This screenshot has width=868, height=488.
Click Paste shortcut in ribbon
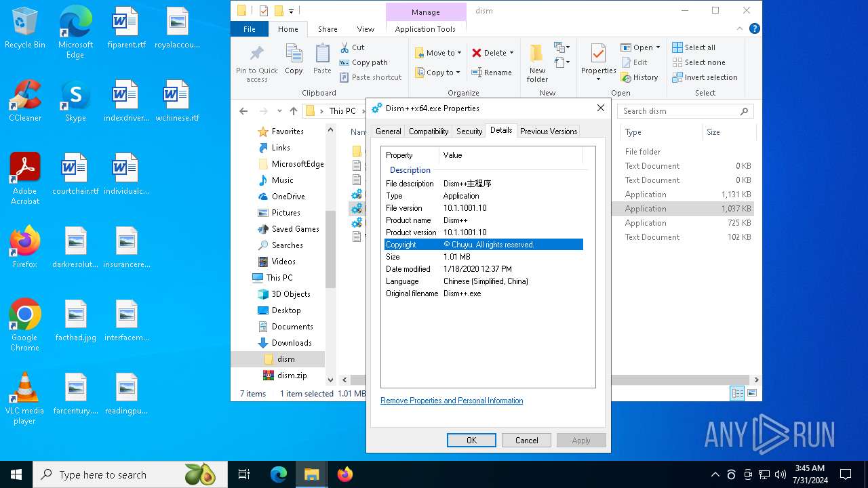pyautogui.click(x=370, y=77)
